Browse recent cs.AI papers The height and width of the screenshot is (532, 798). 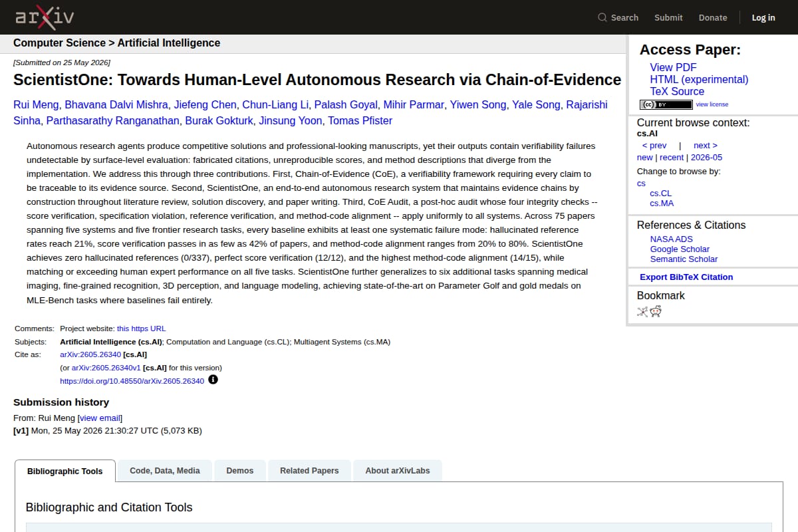672,158
